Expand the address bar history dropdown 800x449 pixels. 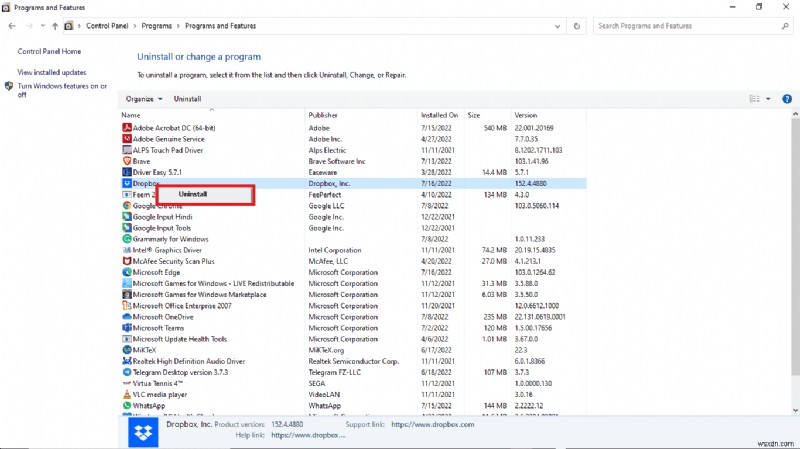click(557, 26)
